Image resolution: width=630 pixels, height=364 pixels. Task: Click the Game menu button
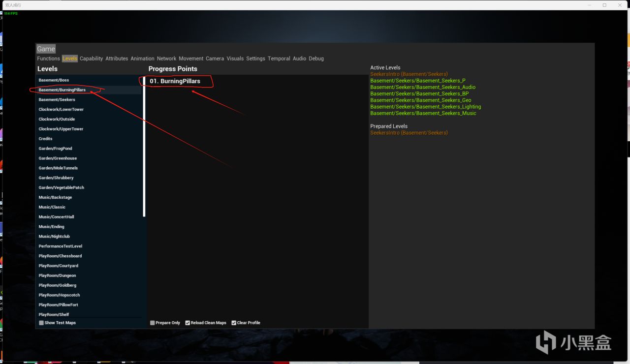[x=46, y=49]
